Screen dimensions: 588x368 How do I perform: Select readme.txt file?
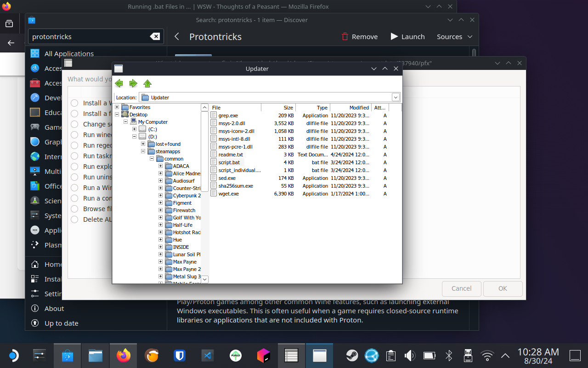tap(231, 155)
